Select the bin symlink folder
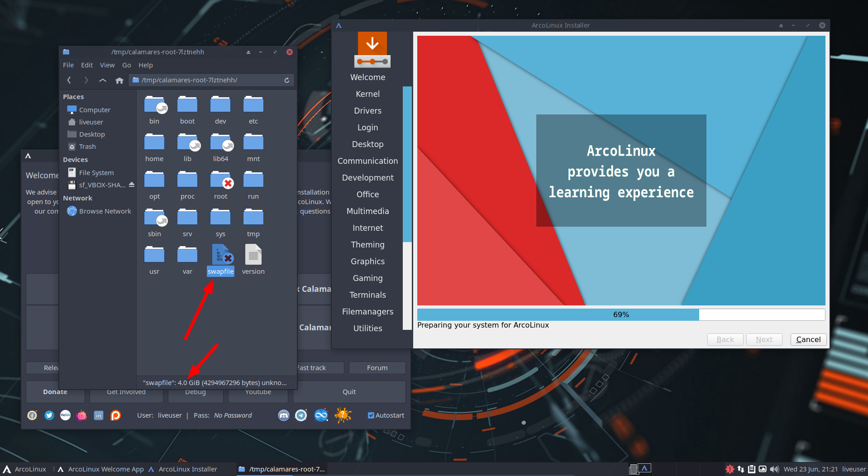This screenshot has width=868, height=476. coord(154,109)
